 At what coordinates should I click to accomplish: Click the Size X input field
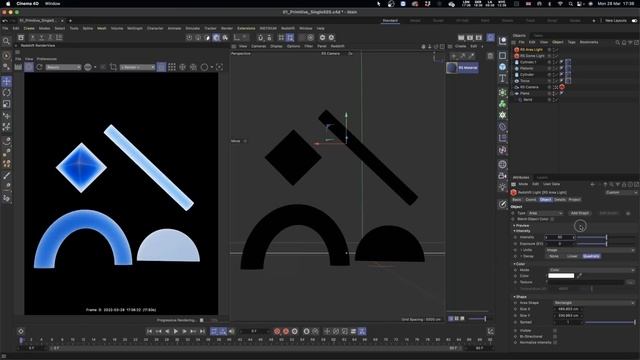pos(567,309)
